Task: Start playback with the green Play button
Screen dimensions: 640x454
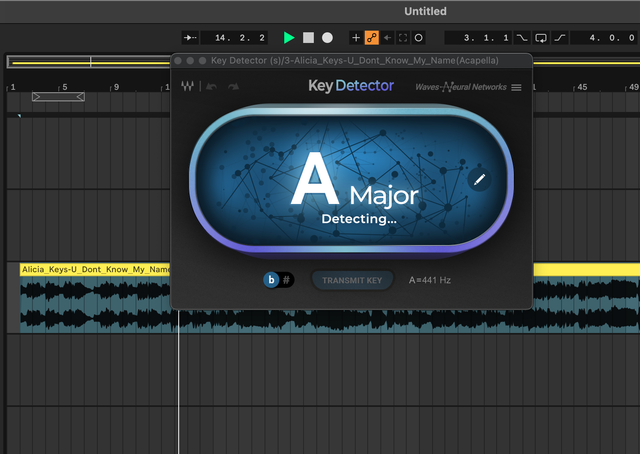Action: click(x=289, y=38)
